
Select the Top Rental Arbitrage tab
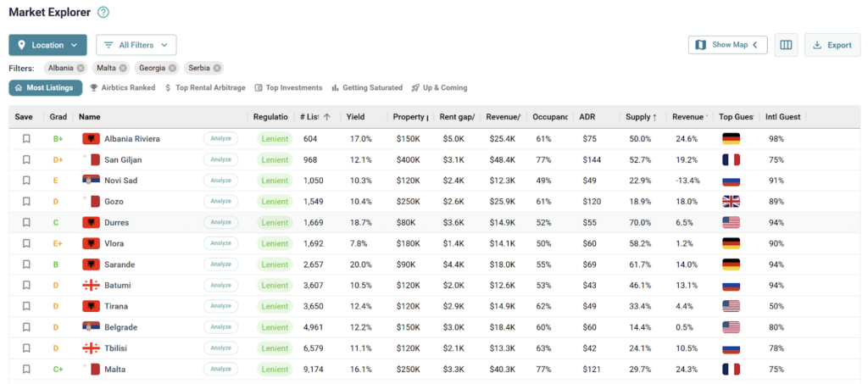tap(205, 87)
